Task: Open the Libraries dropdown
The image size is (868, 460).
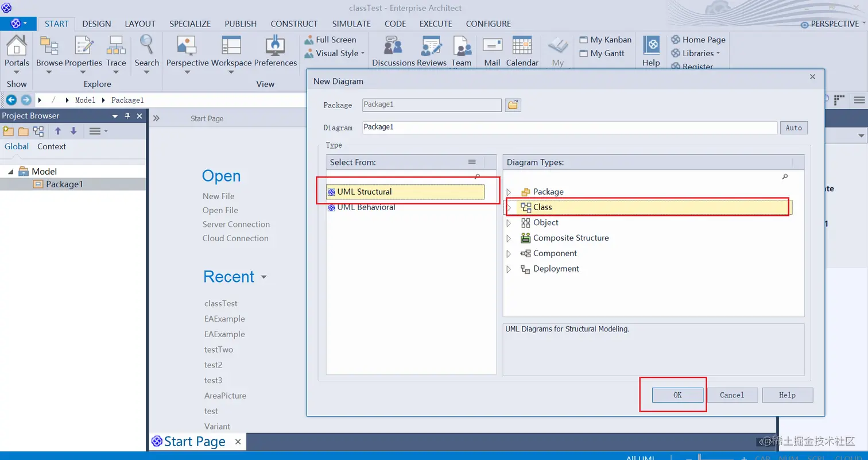Action: (x=696, y=53)
